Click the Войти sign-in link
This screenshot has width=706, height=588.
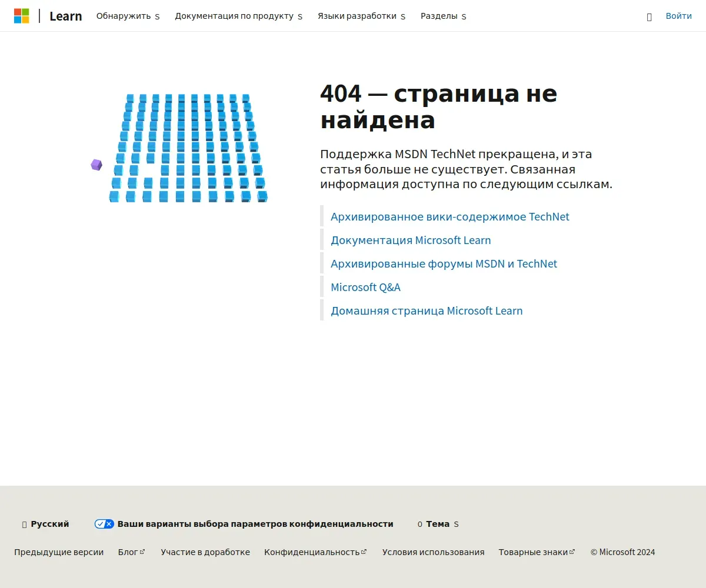pos(679,16)
